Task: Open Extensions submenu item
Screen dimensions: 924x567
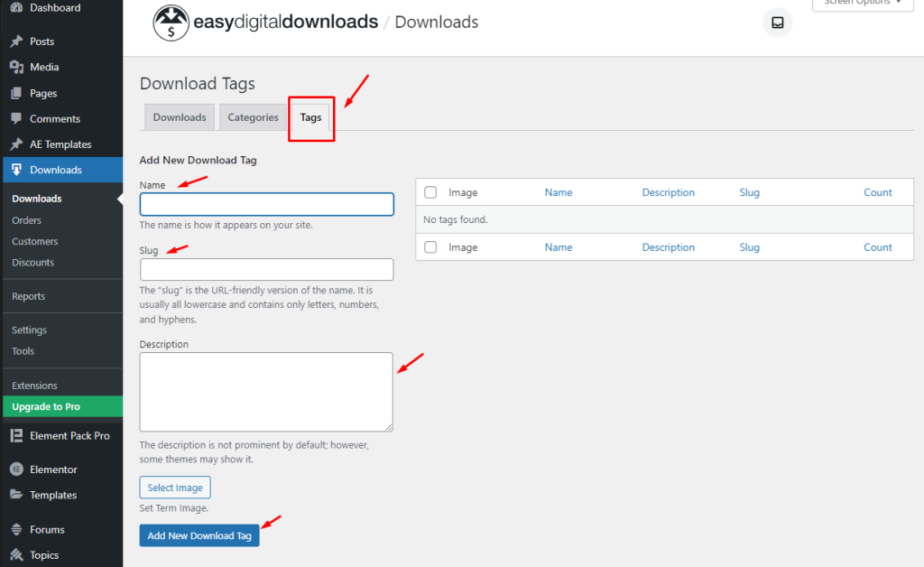Action: 35,386
